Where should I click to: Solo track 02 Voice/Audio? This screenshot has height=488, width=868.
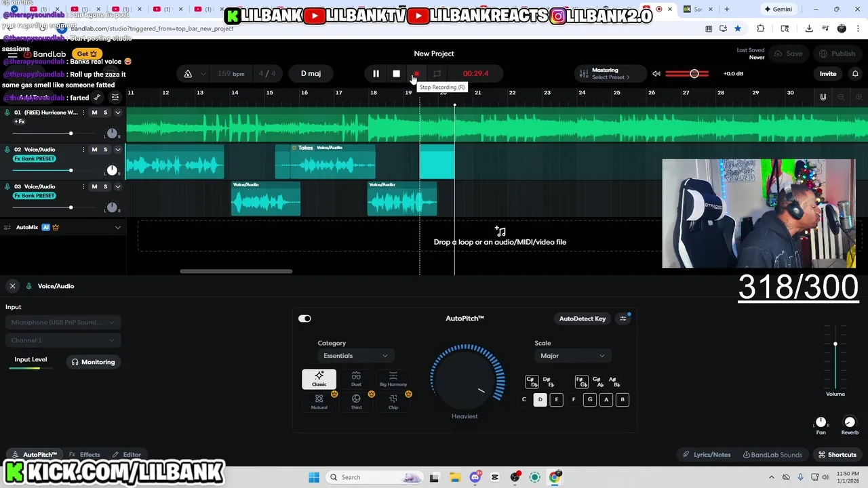click(x=105, y=149)
